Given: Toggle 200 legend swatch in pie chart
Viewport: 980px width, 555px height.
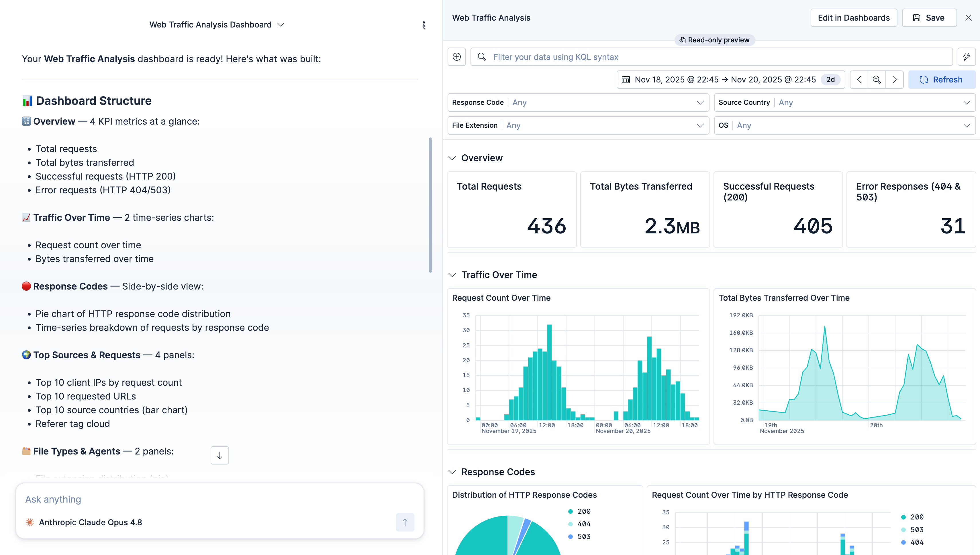Looking at the screenshot, I should click(x=571, y=511).
